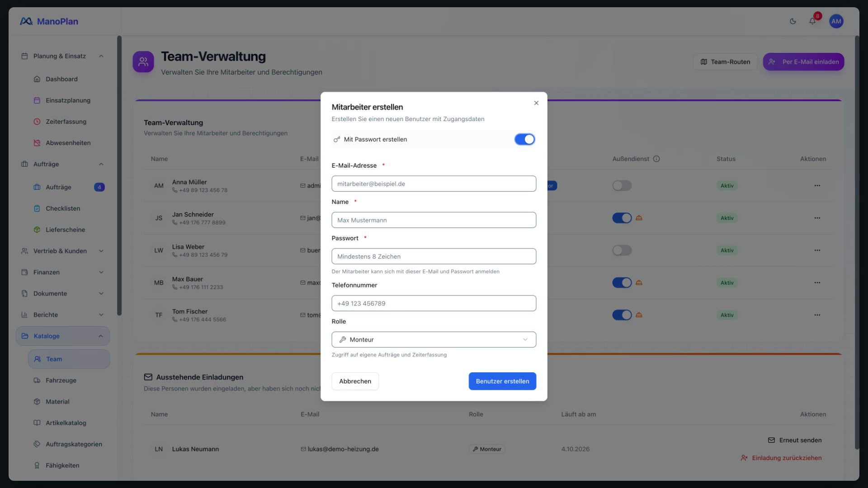The width and height of the screenshot is (868, 488).
Task: Open AM user avatar menu
Action: click(836, 21)
